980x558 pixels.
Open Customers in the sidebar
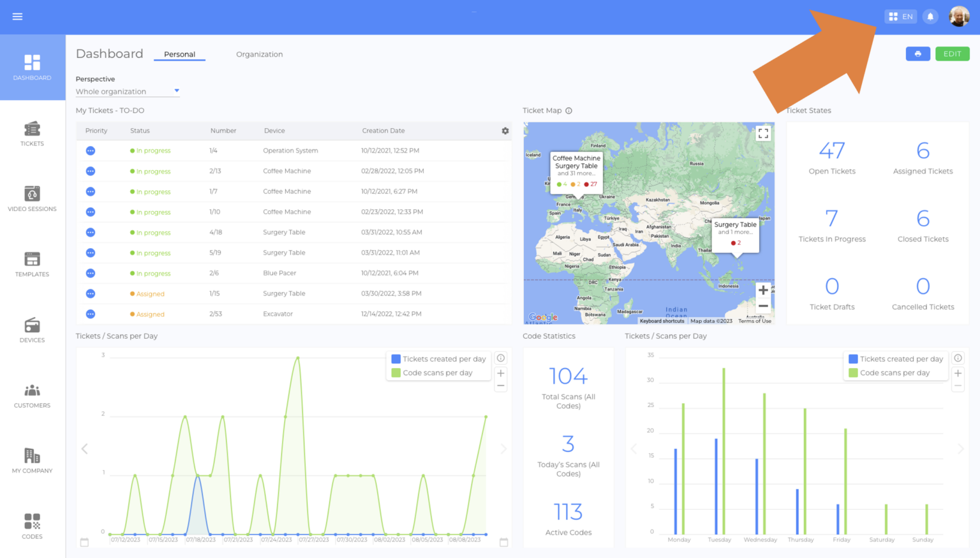click(x=32, y=396)
